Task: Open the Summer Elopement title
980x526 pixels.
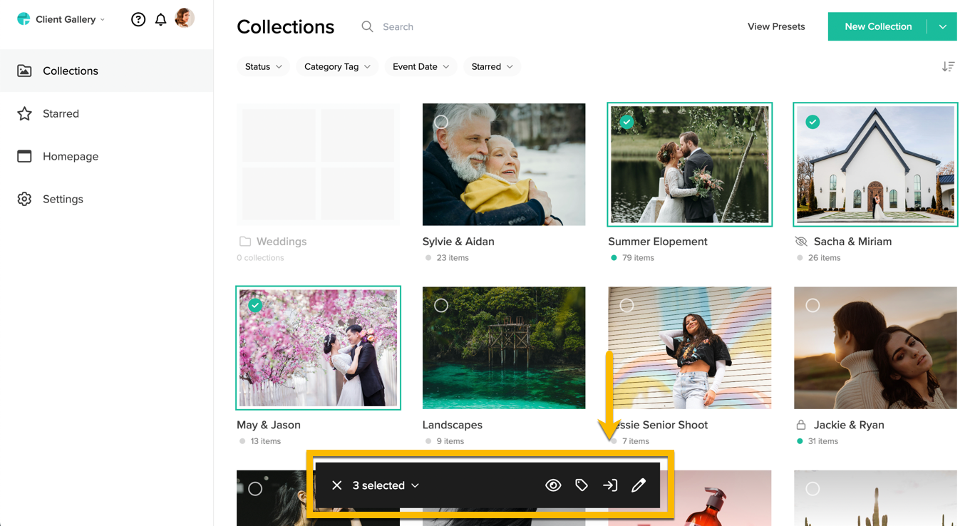Action: point(658,242)
